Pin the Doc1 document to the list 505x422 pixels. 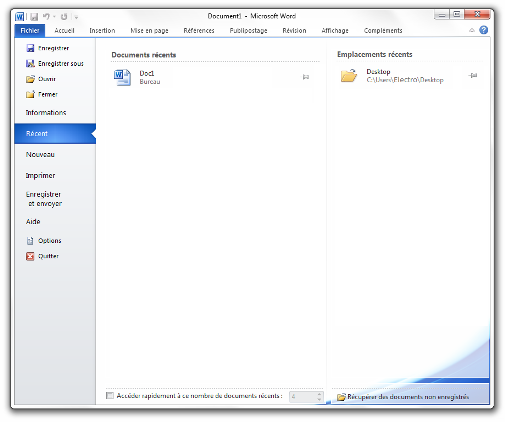point(306,77)
